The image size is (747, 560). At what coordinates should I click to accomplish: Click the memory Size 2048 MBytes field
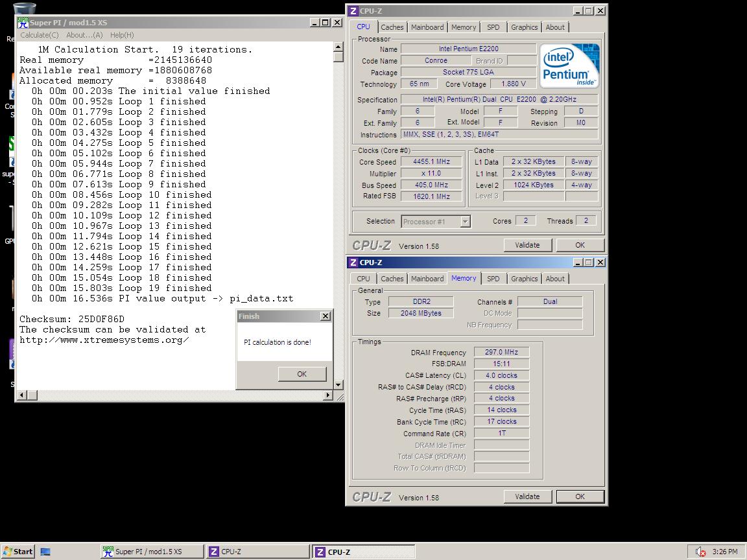click(x=421, y=313)
